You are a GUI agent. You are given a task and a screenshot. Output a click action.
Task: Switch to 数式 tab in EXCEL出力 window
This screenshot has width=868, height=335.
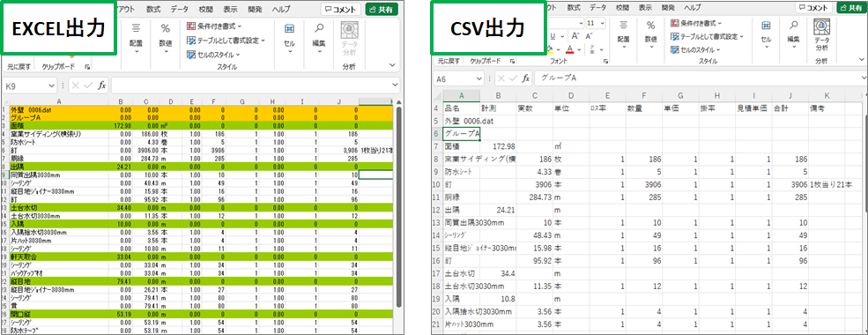click(154, 10)
